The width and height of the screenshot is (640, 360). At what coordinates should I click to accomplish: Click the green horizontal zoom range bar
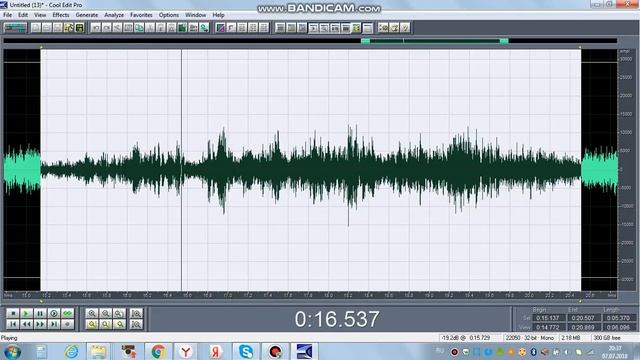click(x=435, y=41)
